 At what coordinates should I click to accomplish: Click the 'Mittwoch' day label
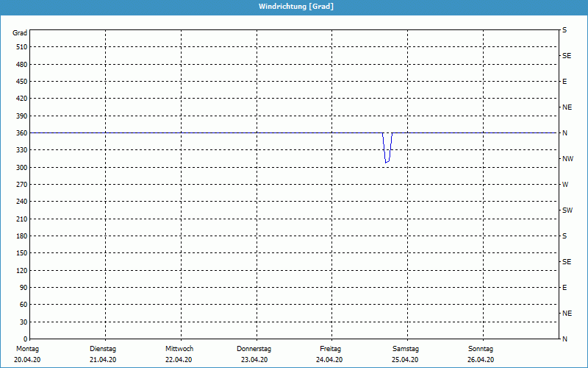pyautogui.click(x=179, y=349)
